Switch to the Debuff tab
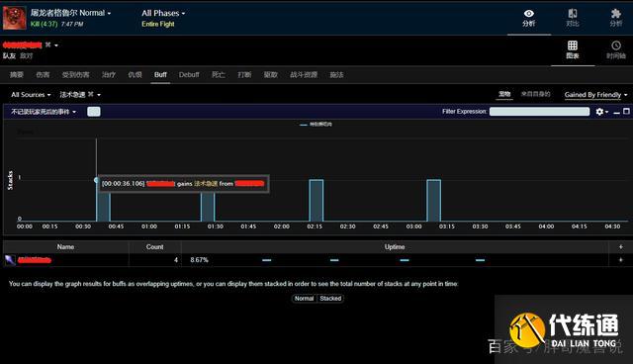Screen dimensions: 633x364 189,74
